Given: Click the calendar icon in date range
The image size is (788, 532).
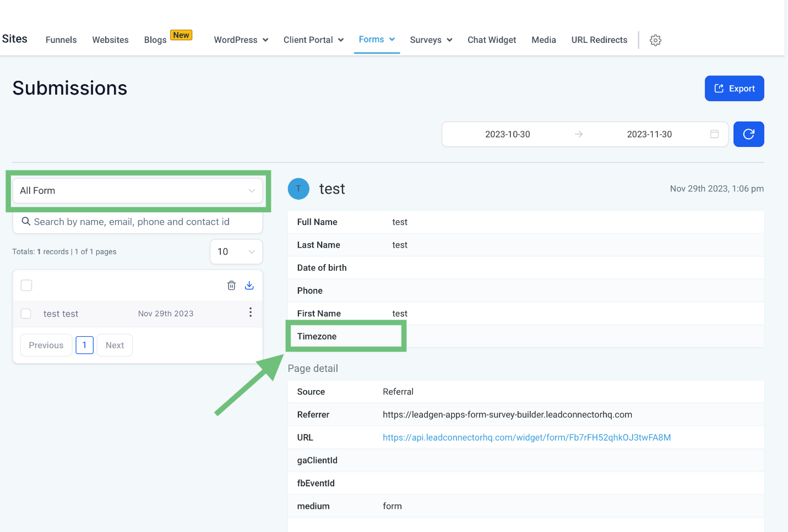Looking at the screenshot, I should (x=714, y=134).
